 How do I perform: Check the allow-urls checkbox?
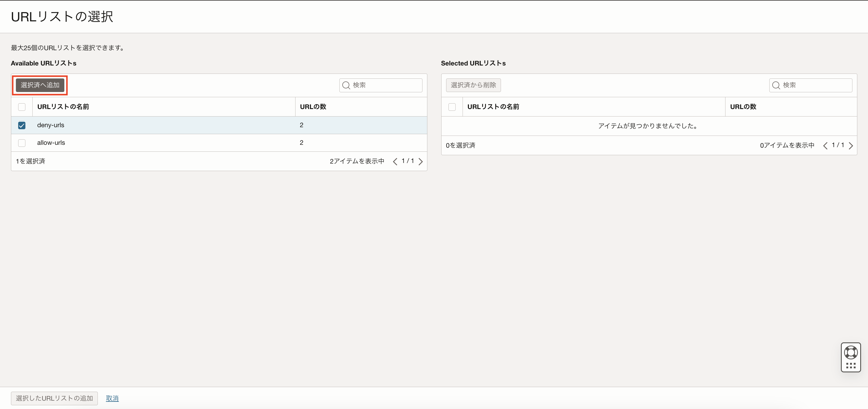pos(22,143)
